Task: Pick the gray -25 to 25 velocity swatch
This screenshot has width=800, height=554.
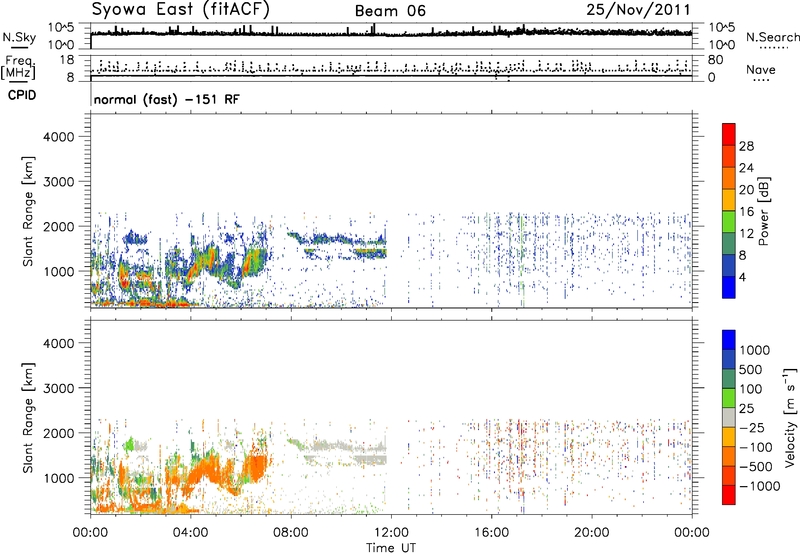Action: [x=729, y=417]
